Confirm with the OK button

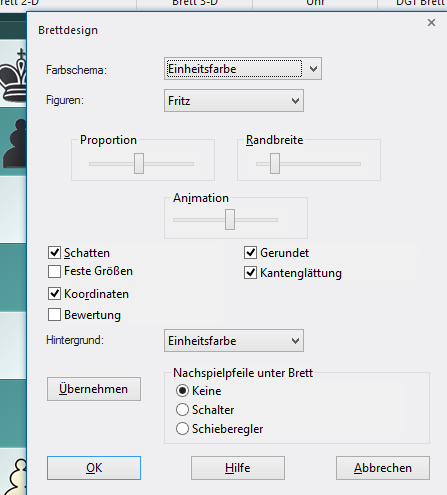(94, 468)
